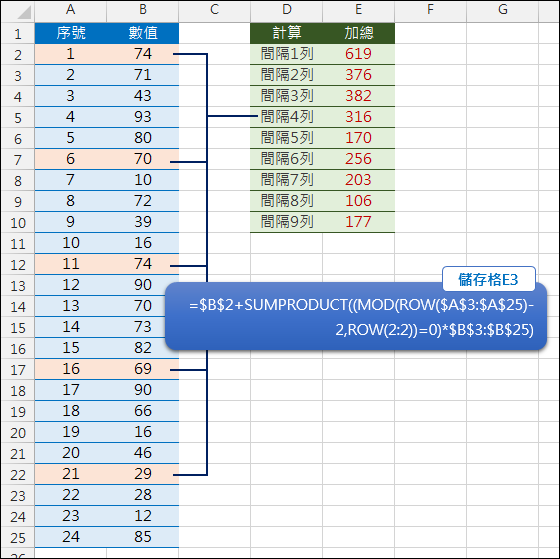Select row 10 header

click(18, 222)
